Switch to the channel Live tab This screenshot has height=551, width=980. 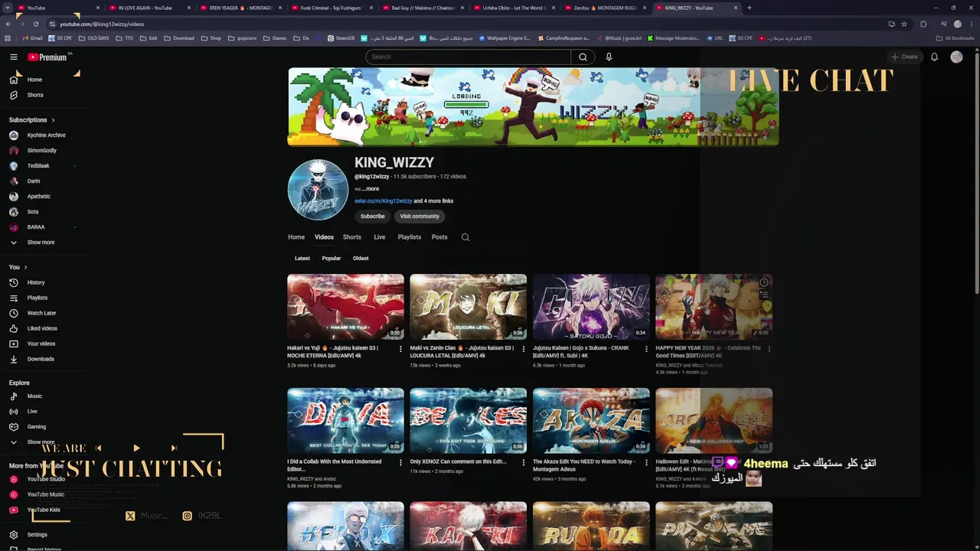[380, 237]
